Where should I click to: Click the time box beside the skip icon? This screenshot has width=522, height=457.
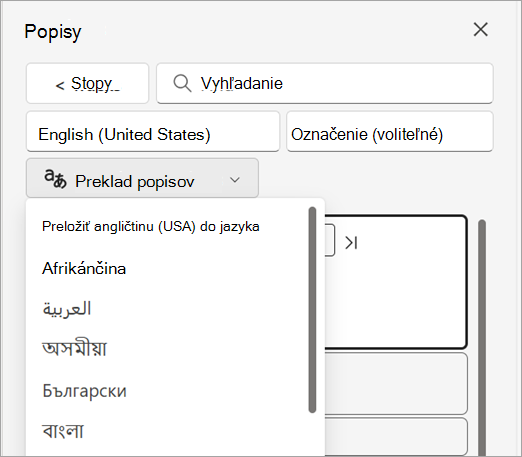[x=330, y=240]
